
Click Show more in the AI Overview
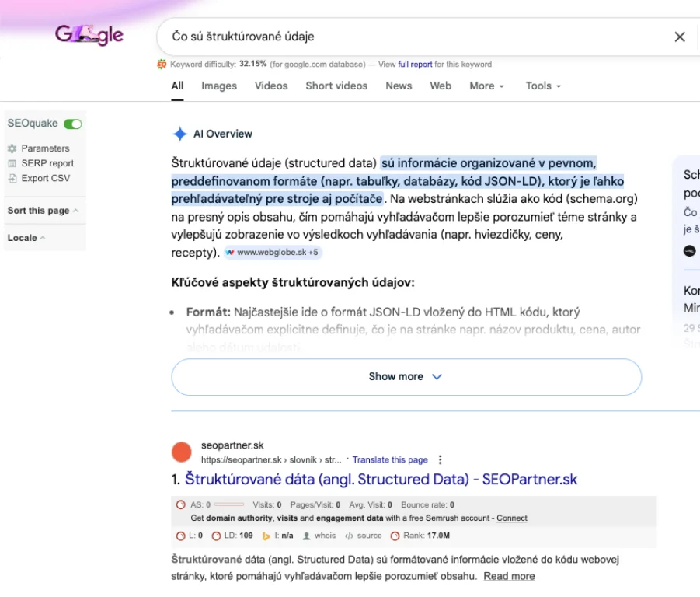point(406,376)
